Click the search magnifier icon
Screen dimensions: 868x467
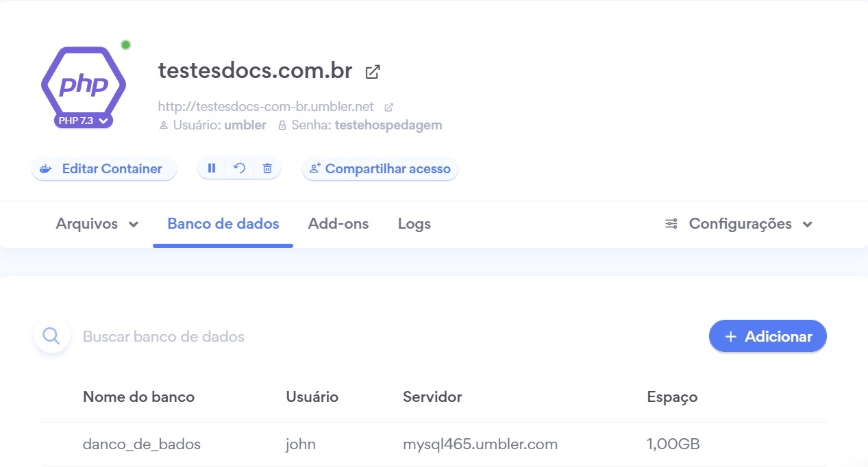click(x=52, y=336)
